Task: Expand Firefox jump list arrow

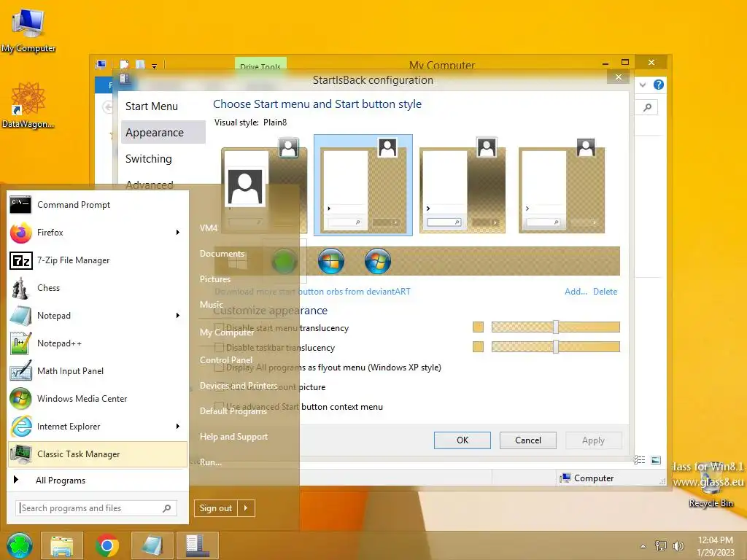Action: point(178,233)
